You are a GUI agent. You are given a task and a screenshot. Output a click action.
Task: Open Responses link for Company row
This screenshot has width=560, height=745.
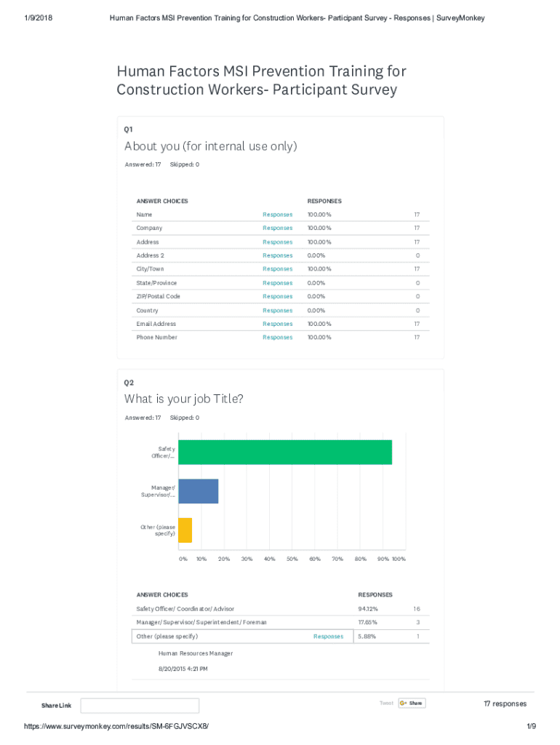(277, 228)
